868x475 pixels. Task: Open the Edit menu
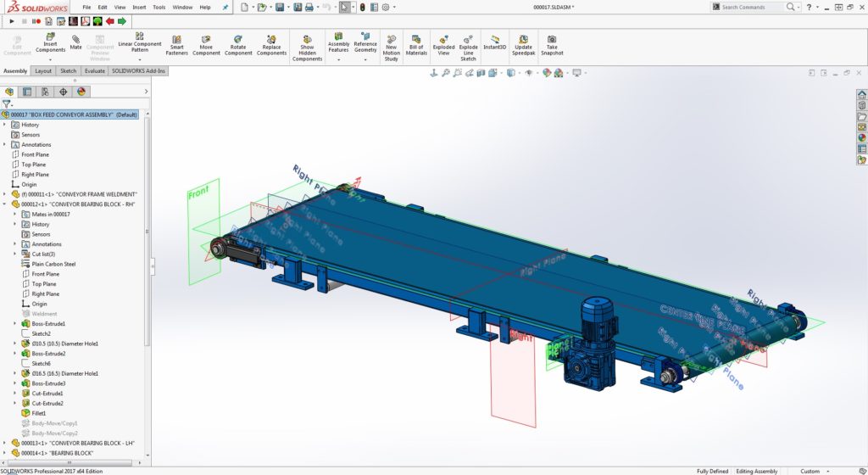point(103,7)
